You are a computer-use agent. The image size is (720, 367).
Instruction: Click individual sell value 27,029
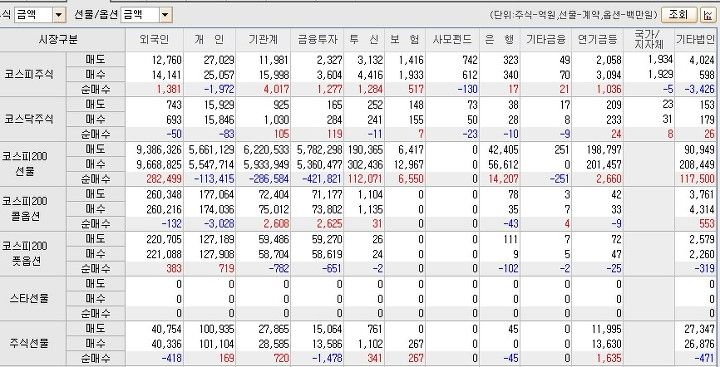pyautogui.click(x=218, y=60)
